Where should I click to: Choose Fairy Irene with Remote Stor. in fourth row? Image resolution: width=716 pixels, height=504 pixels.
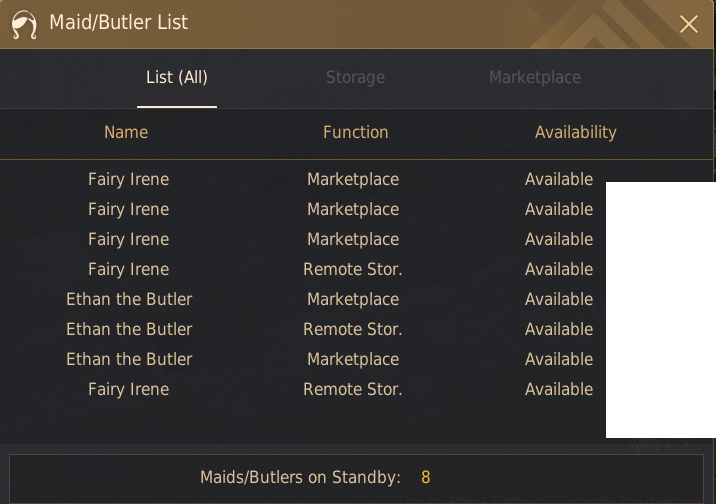click(301, 269)
